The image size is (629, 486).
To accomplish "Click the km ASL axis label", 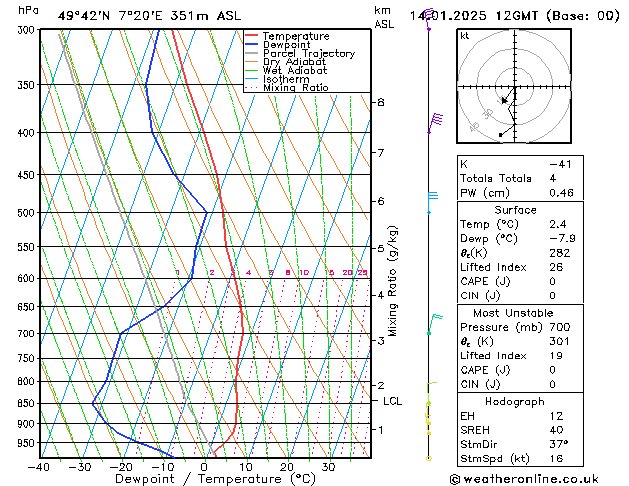I will coord(384,17).
